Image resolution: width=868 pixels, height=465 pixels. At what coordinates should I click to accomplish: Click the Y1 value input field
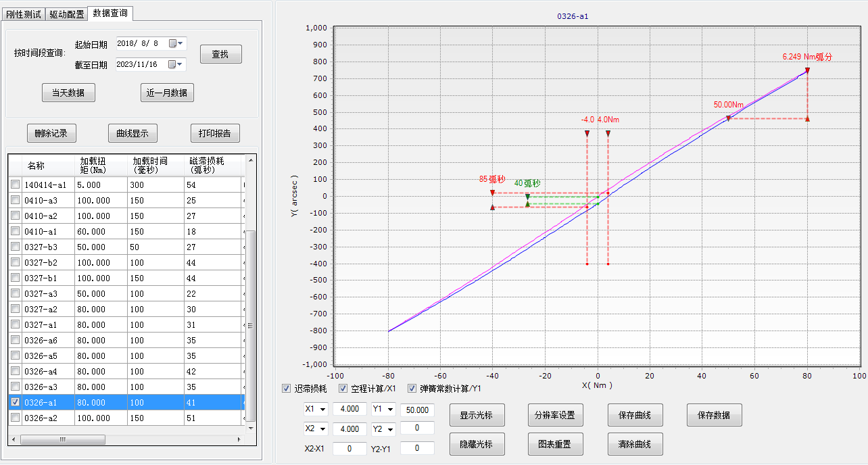[417, 410]
